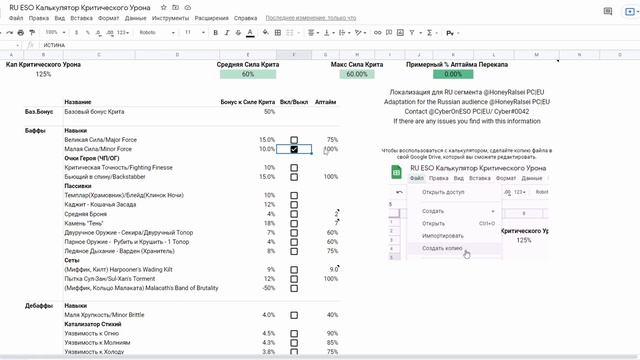Toggle strikethrough formatting
The height and width of the screenshot is (360, 640).
[x=238, y=33]
